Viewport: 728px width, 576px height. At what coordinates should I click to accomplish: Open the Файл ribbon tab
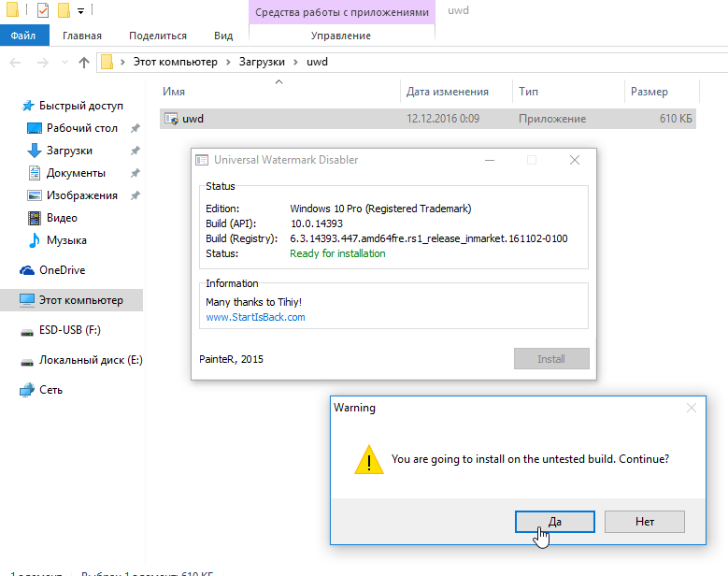pyautogui.click(x=23, y=36)
